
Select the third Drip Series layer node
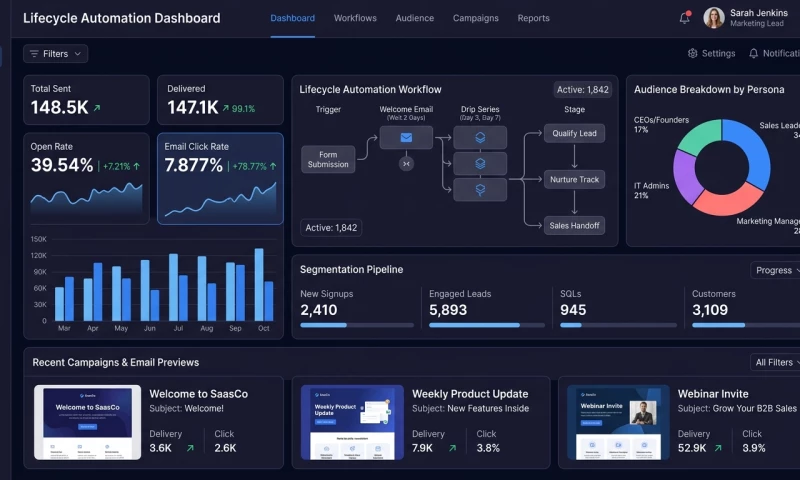point(480,190)
